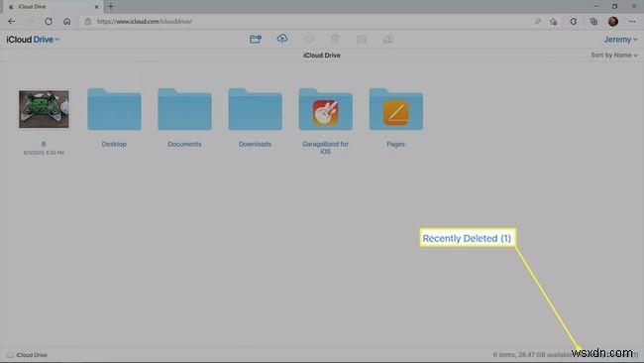
Task: Open a new browser tab
Action: 111,7
